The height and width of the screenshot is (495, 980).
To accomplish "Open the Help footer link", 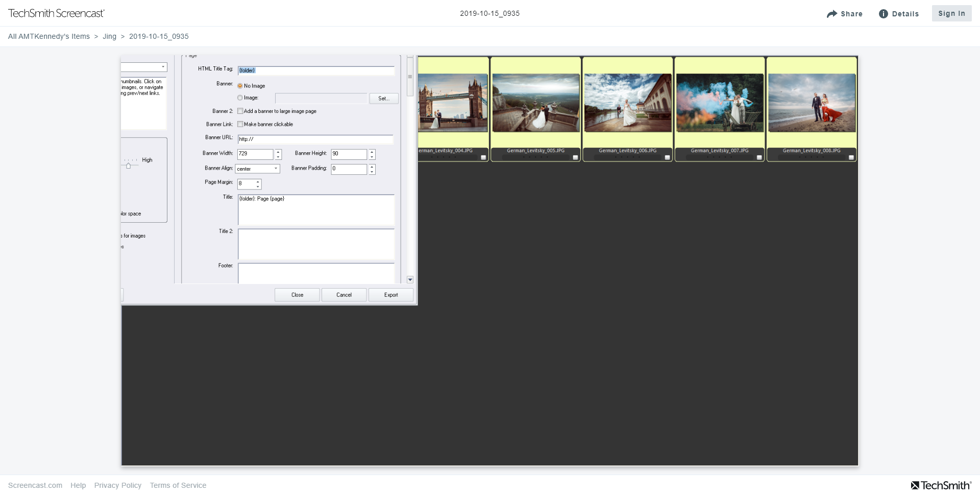I will [78, 485].
